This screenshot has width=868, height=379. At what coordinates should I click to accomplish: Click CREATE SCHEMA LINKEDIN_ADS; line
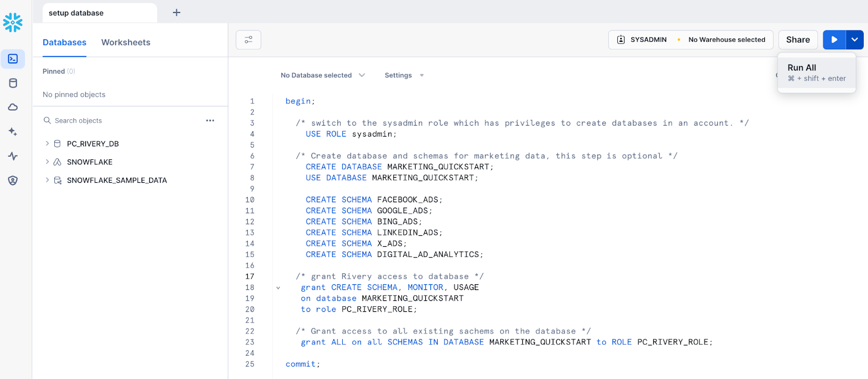point(374,233)
